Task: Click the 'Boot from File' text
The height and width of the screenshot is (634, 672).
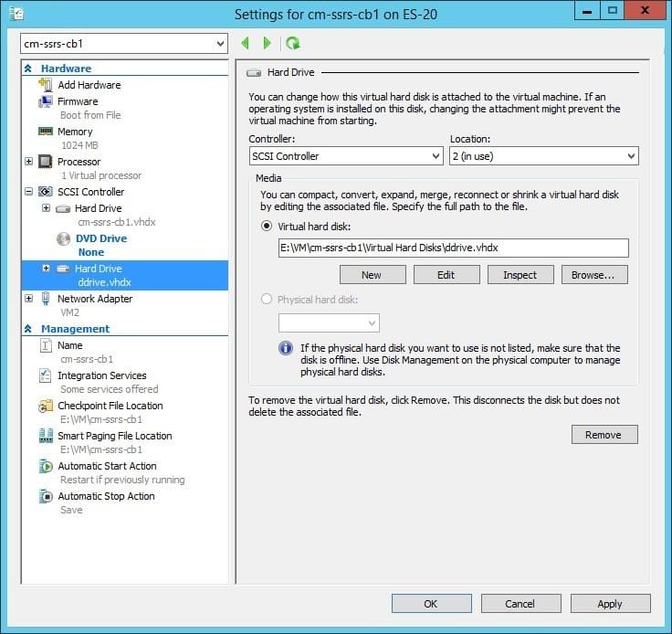Action: 90,115
